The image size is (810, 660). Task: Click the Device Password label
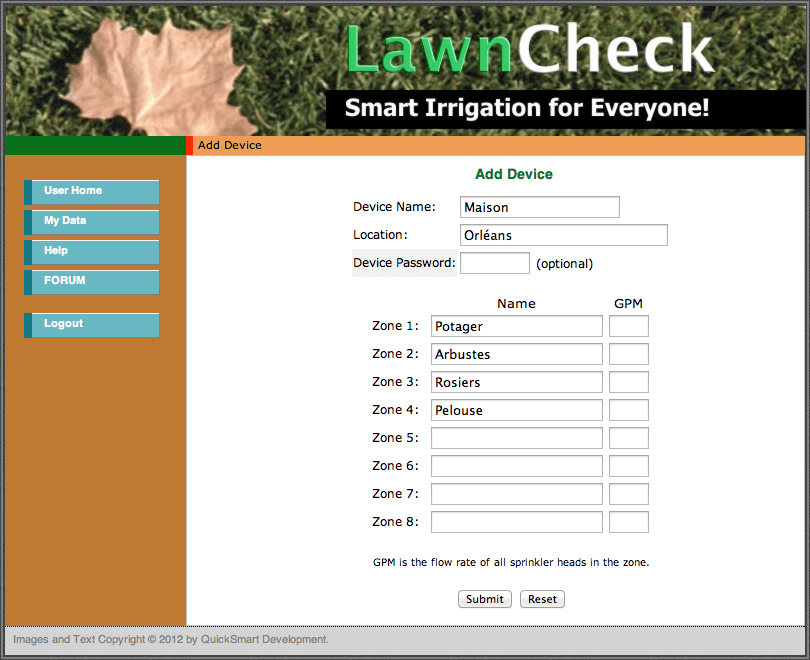pyautogui.click(x=404, y=263)
